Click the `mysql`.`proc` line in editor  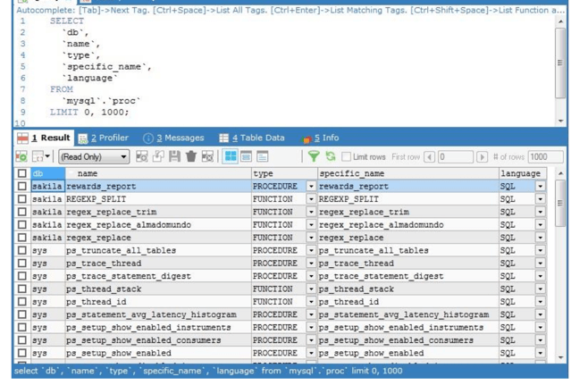(101, 101)
